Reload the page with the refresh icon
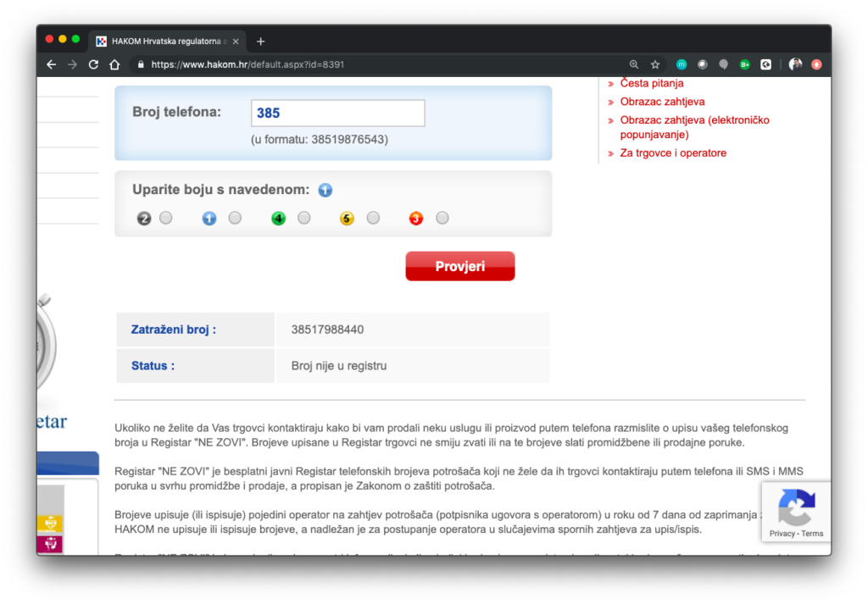This screenshot has height=604, width=868. 93,64
